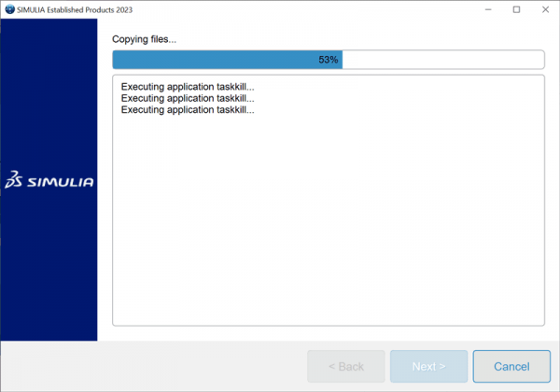Click the 3DS logo symbol in sidebar

pos(14,181)
